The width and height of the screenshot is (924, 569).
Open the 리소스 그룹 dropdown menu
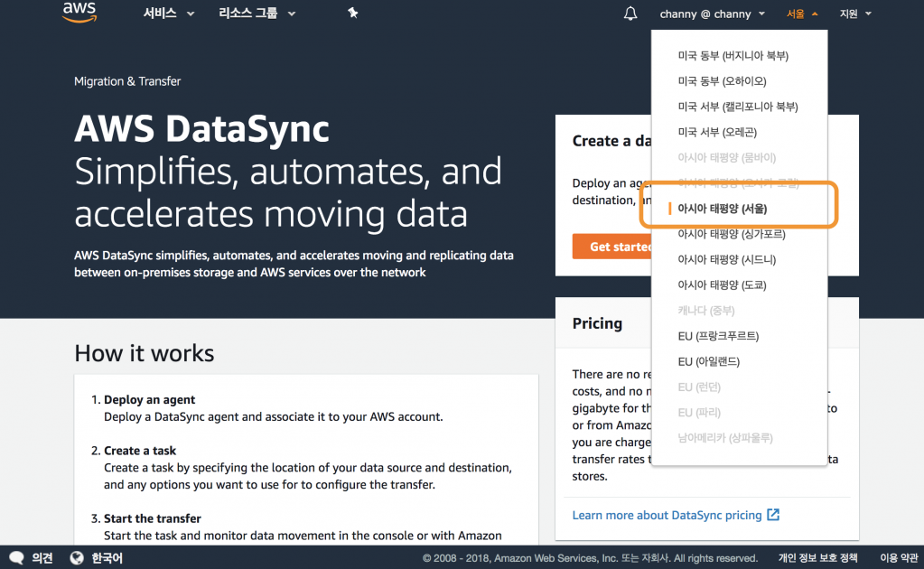pyautogui.click(x=257, y=14)
